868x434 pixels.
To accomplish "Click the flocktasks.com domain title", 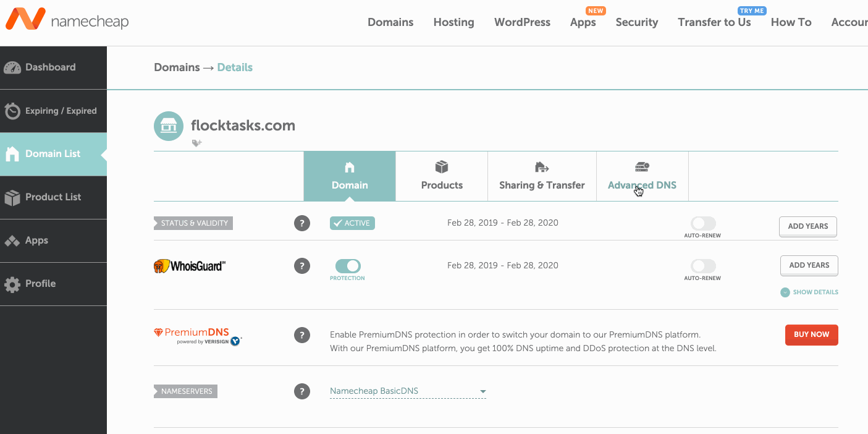I will click(x=243, y=126).
